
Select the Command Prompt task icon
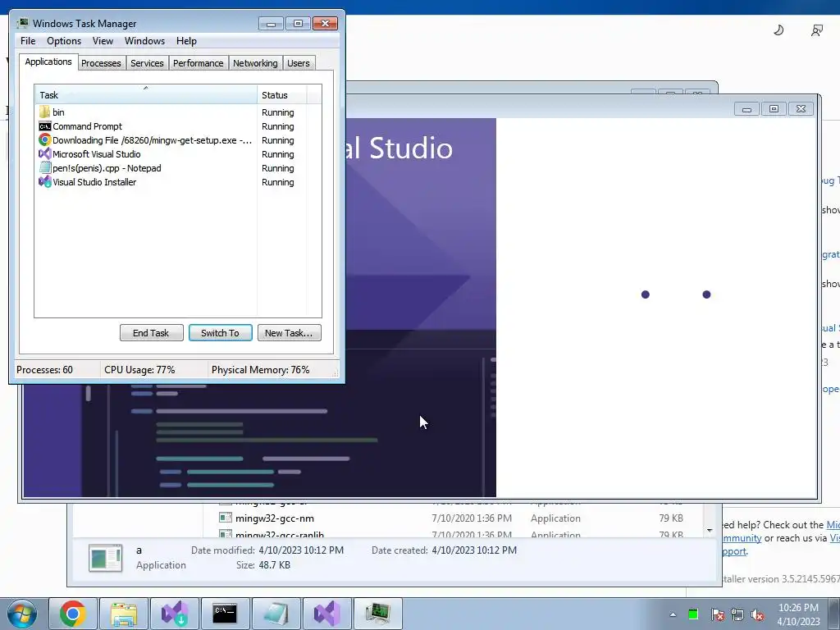[45, 126]
